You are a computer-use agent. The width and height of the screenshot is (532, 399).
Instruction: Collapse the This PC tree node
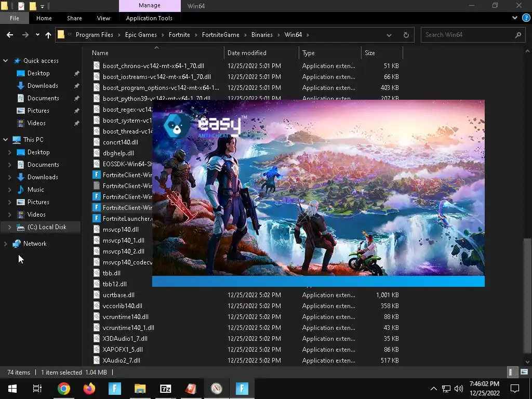[5, 139]
